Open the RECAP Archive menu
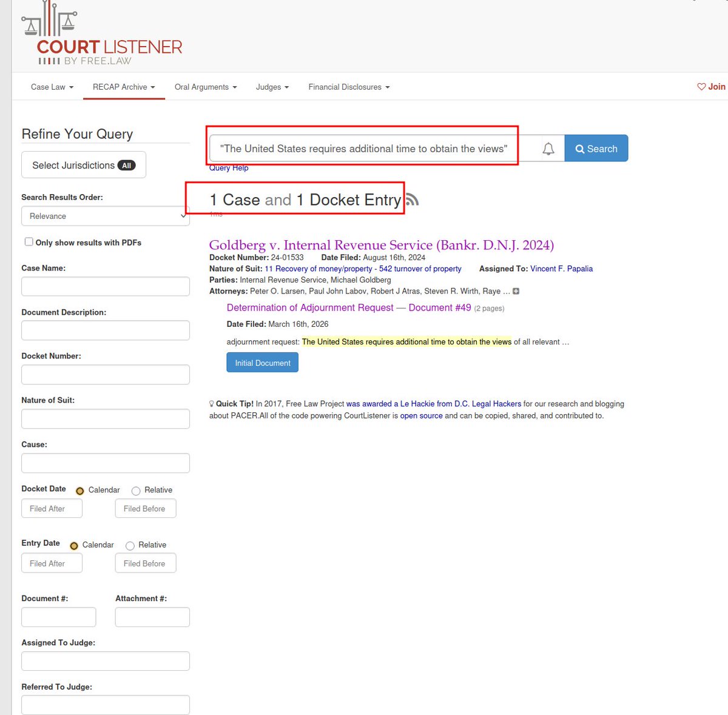 tap(124, 87)
